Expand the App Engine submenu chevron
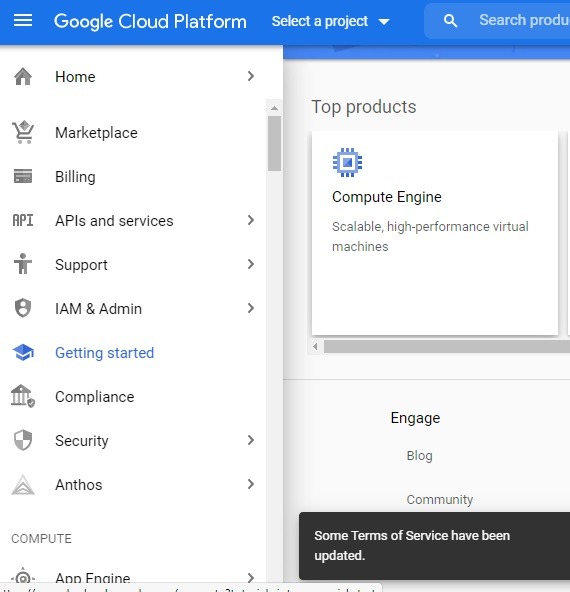This screenshot has height=592, width=570. (x=251, y=577)
